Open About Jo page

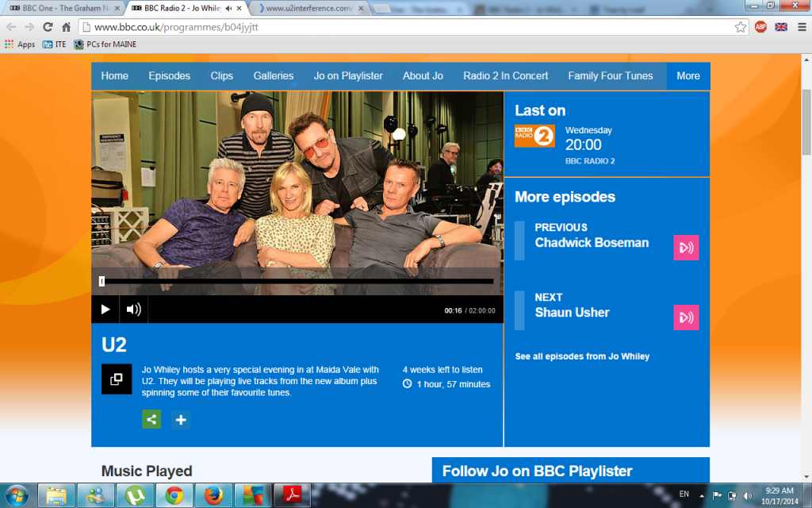point(423,75)
